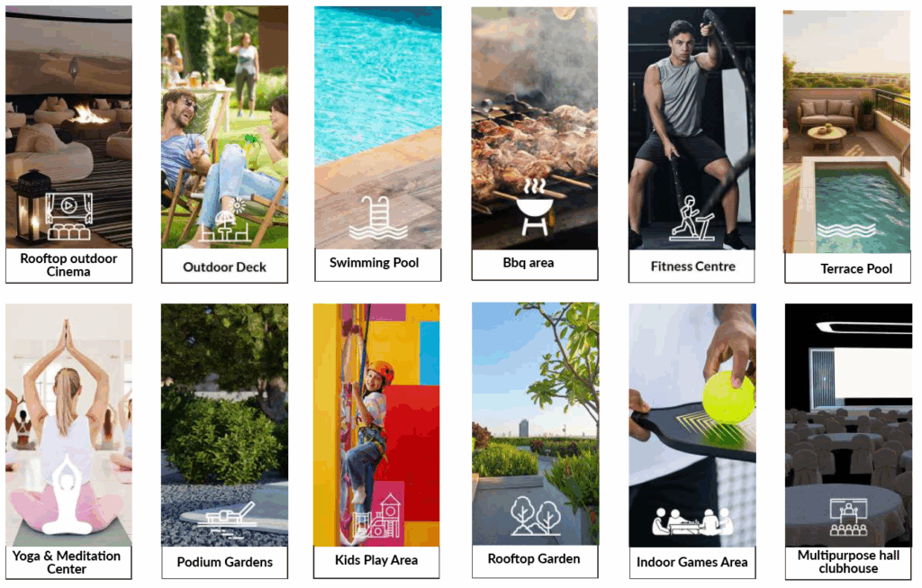
Task: Click the playground icon on Kids Play Area
Action: click(376, 516)
